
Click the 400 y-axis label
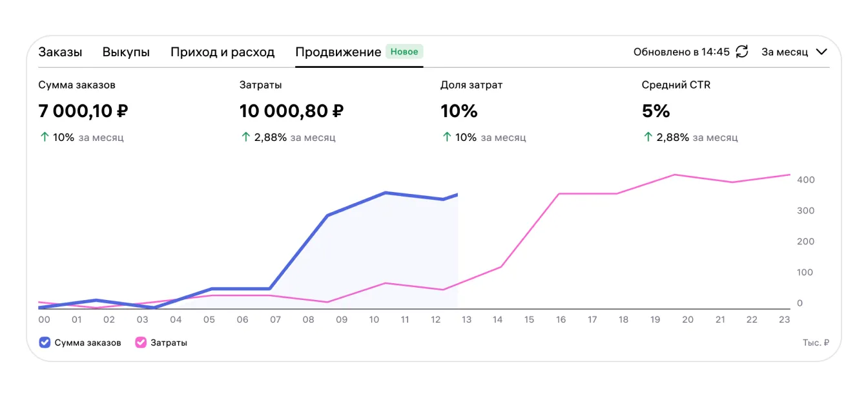[805, 180]
